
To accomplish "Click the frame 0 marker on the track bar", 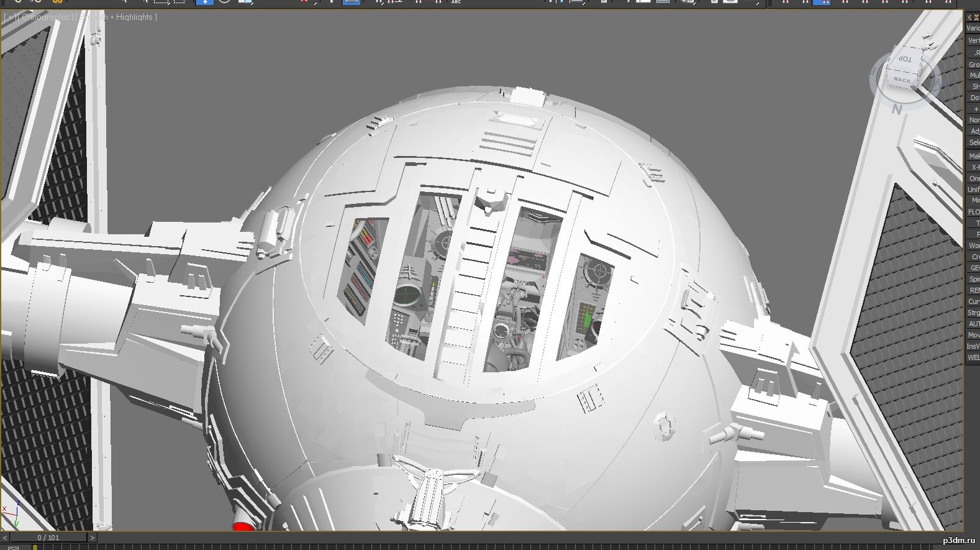I will click(35, 548).
